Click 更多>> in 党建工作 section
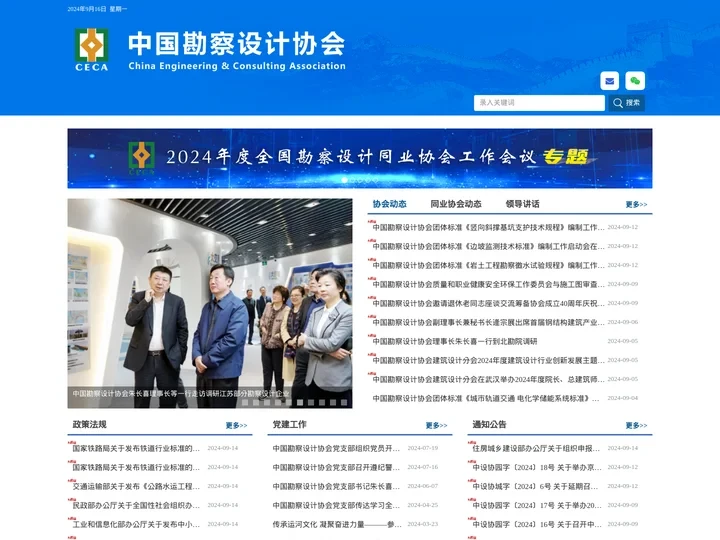 [436, 426]
